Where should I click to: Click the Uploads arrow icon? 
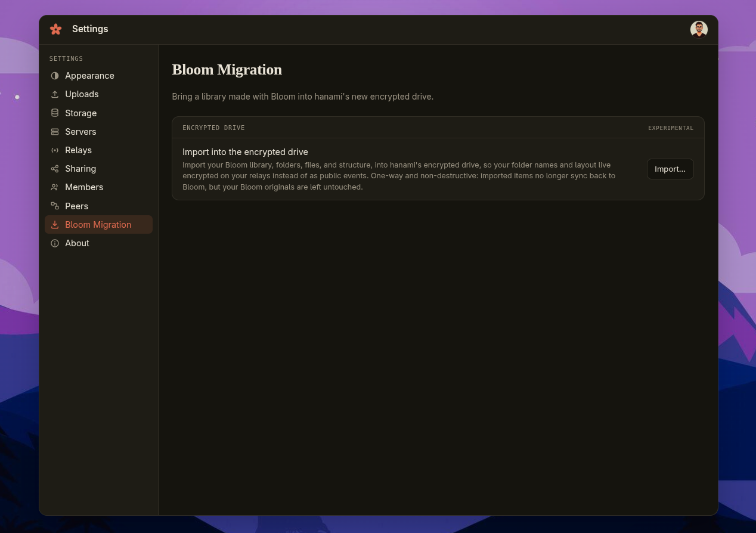[55, 94]
